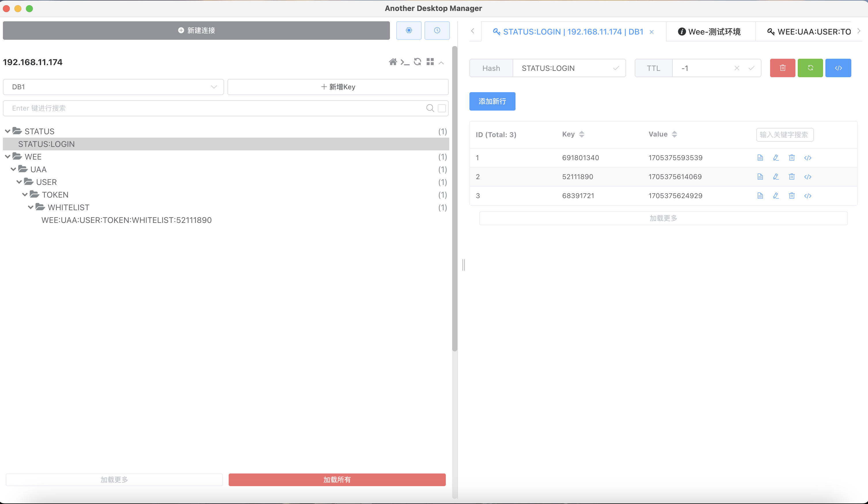Collapse the STATUS folder in tree
The image size is (868, 504).
click(7, 131)
